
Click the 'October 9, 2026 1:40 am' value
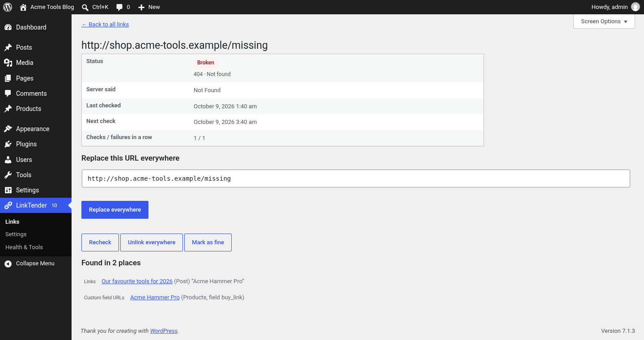[x=225, y=106]
